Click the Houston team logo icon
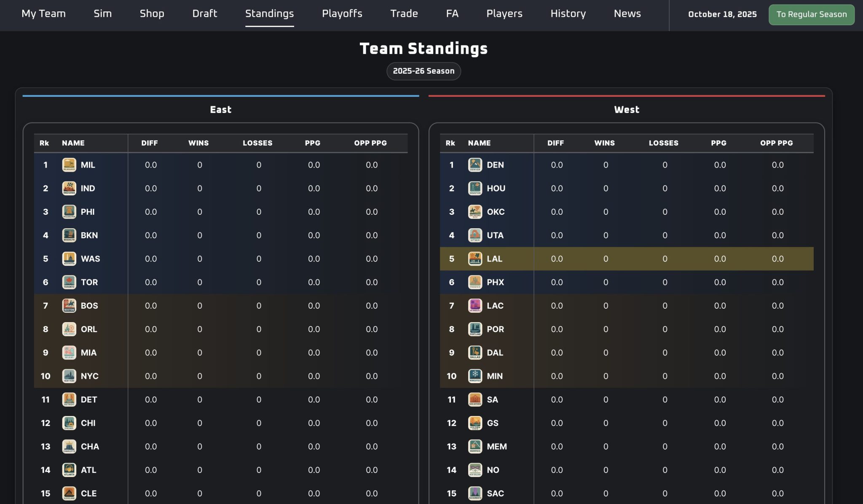 pos(475,188)
